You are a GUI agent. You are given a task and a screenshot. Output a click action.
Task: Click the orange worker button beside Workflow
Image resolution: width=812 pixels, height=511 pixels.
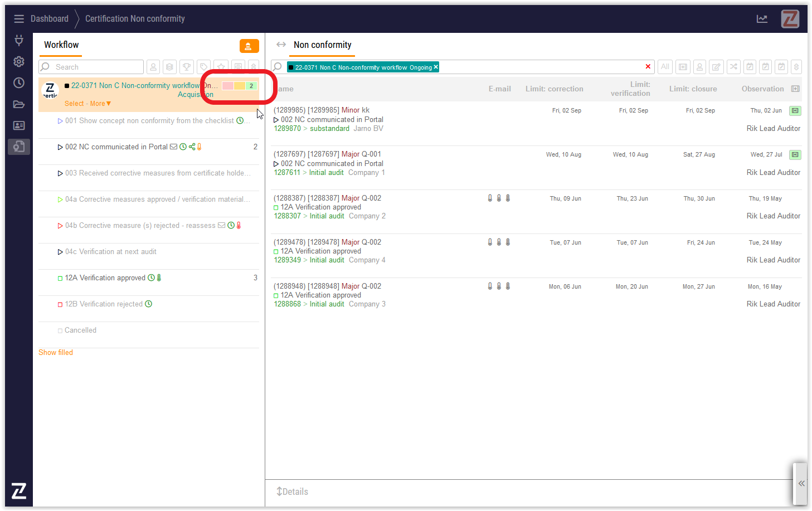pos(249,46)
